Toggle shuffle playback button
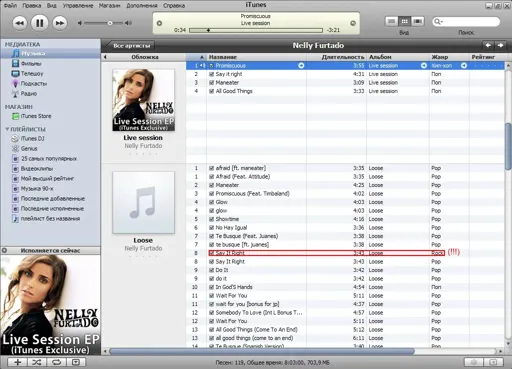This screenshot has height=369, width=512. [x=37, y=362]
